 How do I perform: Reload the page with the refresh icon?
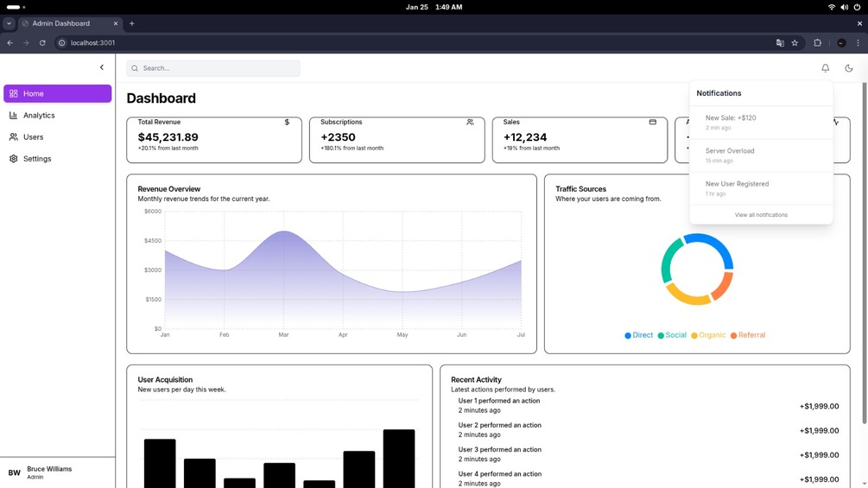point(42,42)
